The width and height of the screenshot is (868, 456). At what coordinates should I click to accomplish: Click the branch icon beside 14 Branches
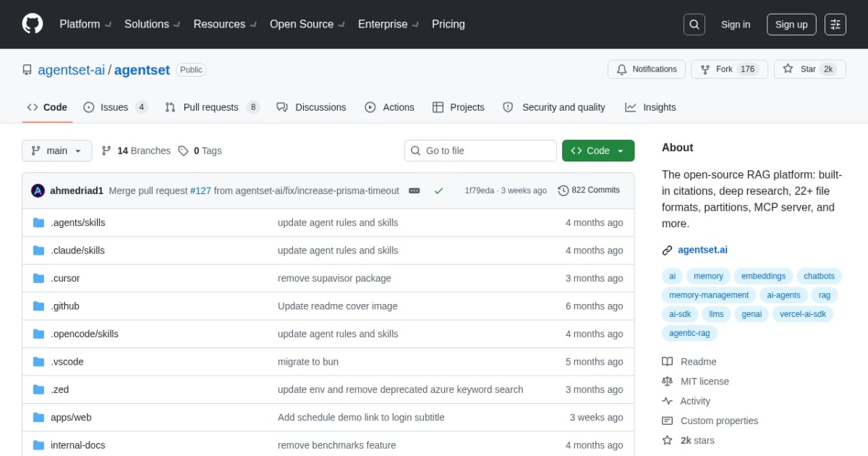pyautogui.click(x=106, y=151)
